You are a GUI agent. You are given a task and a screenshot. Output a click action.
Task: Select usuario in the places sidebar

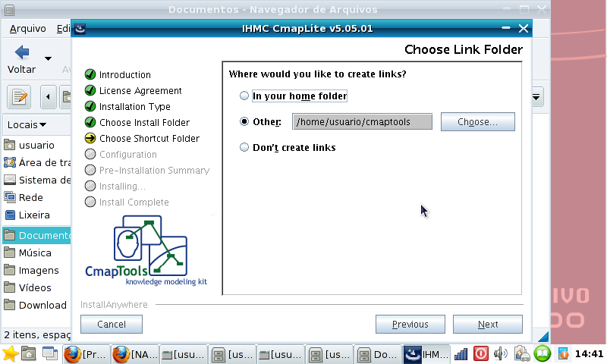(x=36, y=145)
